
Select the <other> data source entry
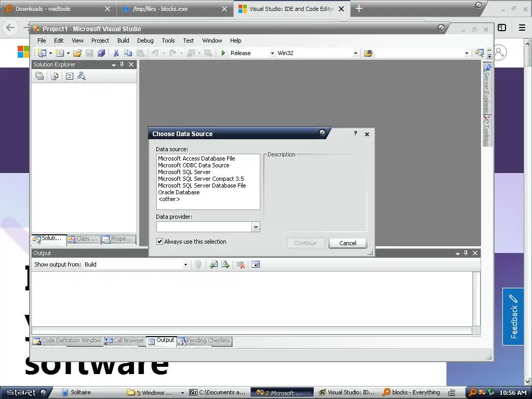click(169, 199)
